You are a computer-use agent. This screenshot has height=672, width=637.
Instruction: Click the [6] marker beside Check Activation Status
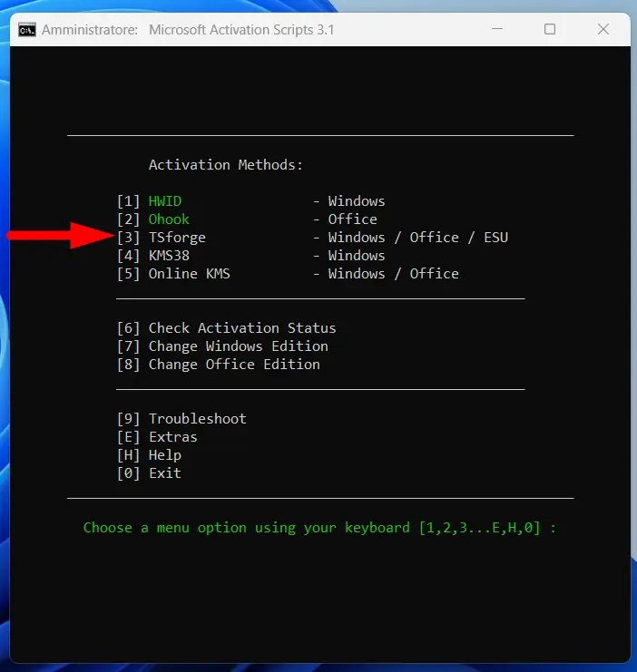point(129,328)
